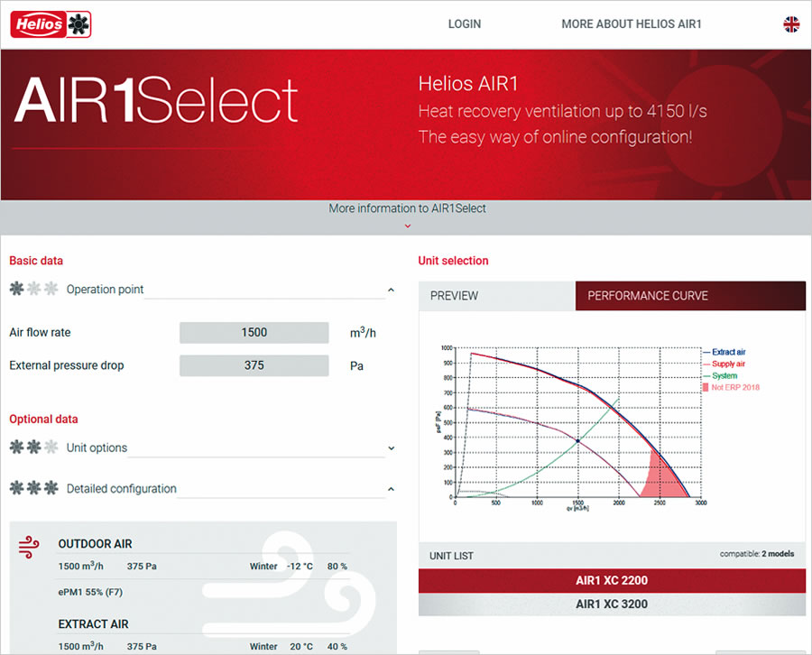Collapse the Operation point section
Viewport: 812px width, 655px height.
391,290
